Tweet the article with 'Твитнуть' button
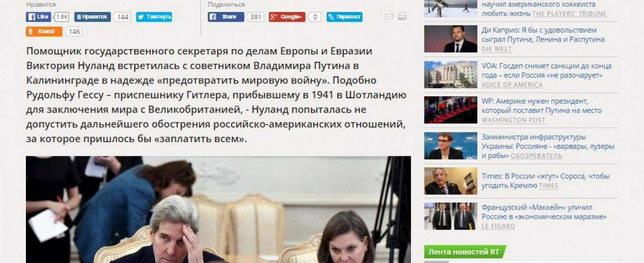The height and width of the screenshot is (263, 644). (154, 17)
